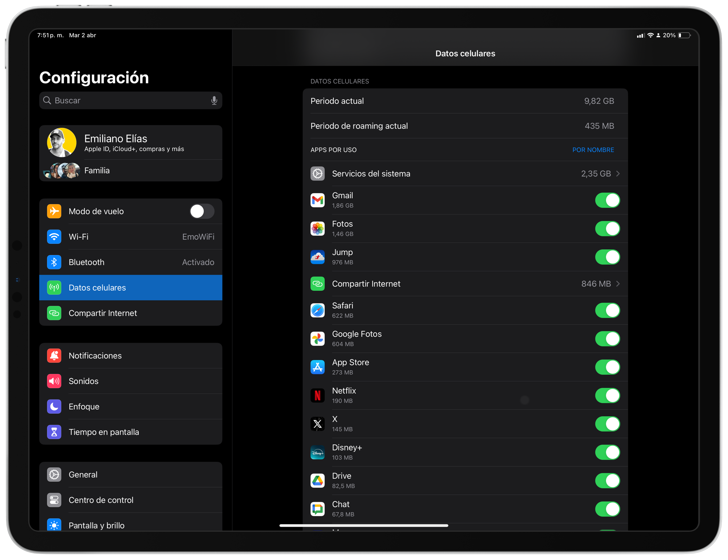Tap the X app icon
This screenshot has width=728, height=560.
click(317, 424)
